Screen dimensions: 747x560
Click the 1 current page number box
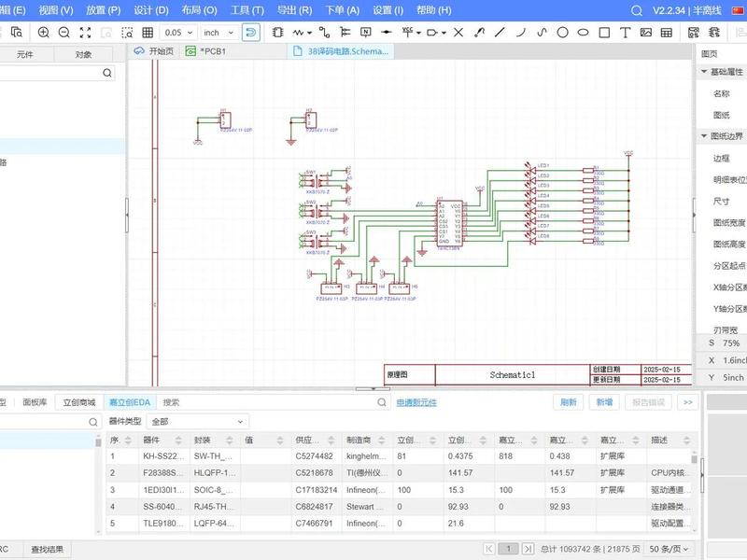click(508, 549)
